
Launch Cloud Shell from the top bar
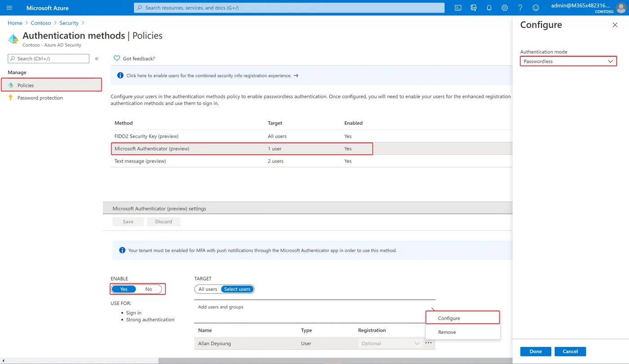458,8
